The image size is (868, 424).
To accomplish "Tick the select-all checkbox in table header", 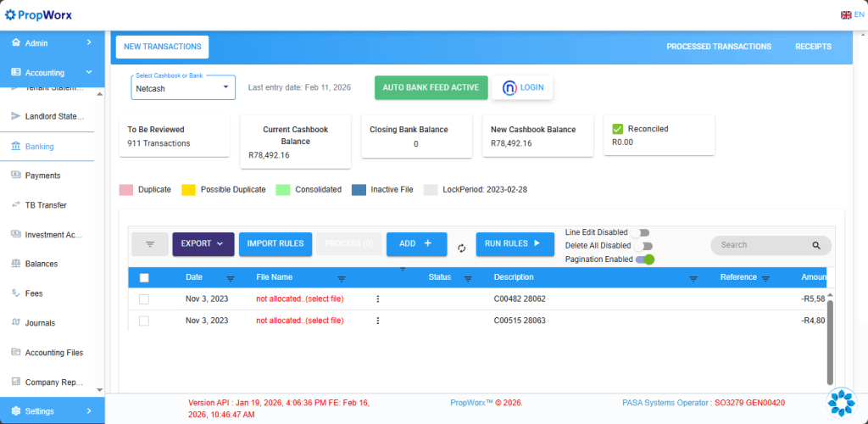I will click(144, 278).
